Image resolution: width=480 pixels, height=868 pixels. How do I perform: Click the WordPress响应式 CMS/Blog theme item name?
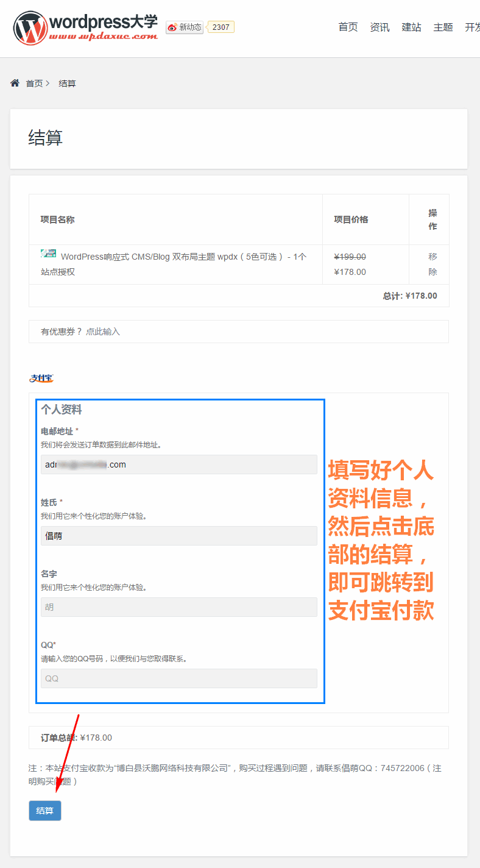click(174, 264)
